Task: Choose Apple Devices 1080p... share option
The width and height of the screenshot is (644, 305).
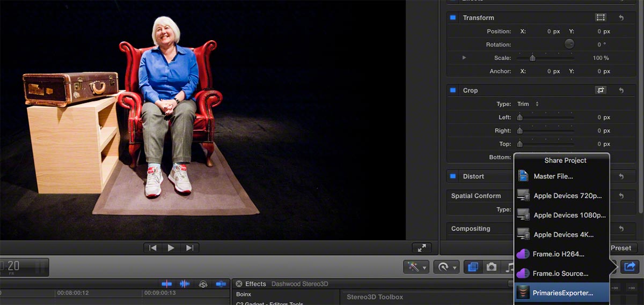Action: pos(561,215)
